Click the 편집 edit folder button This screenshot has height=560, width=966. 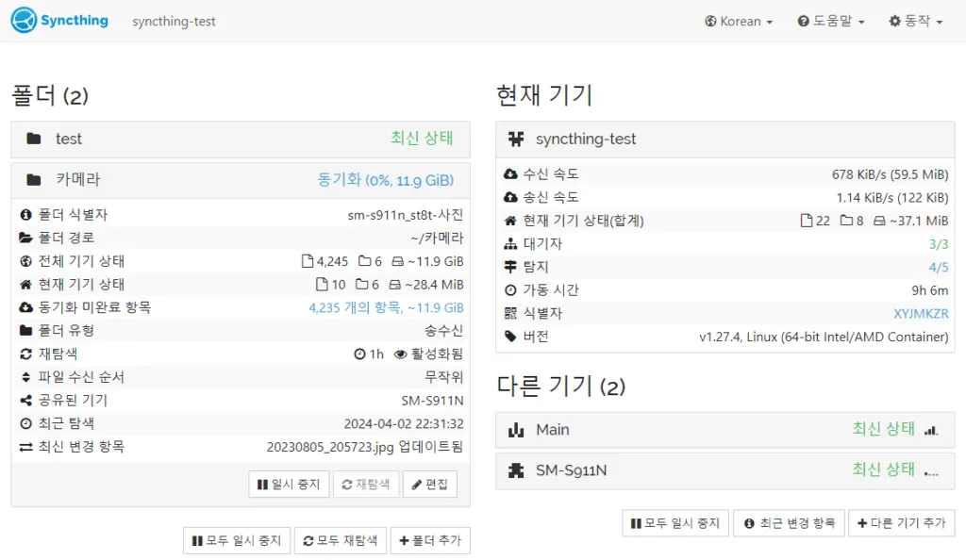429,485
